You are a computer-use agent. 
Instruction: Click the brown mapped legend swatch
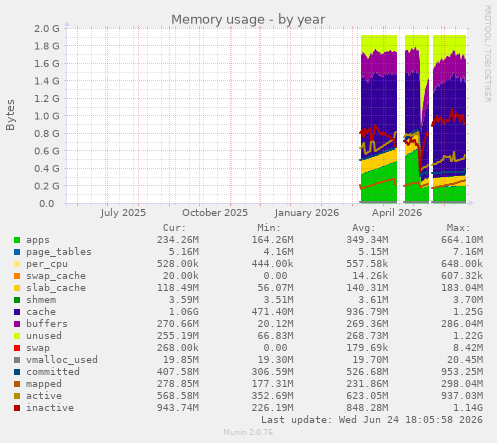pos(17,384)
